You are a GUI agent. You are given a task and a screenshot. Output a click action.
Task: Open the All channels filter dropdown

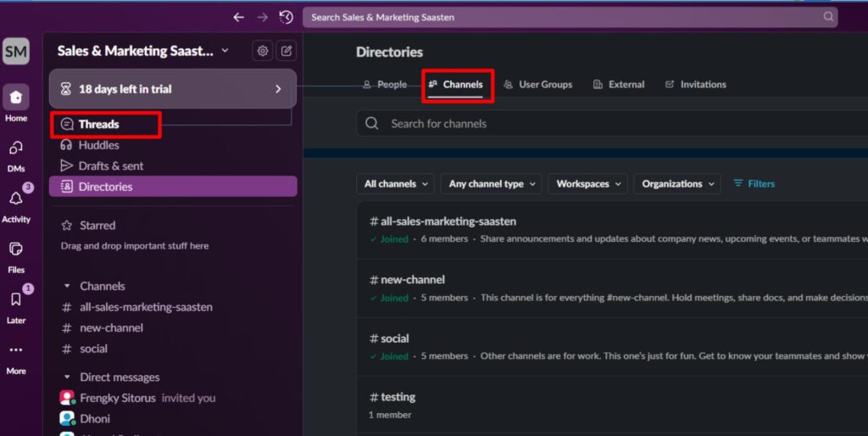395,184
